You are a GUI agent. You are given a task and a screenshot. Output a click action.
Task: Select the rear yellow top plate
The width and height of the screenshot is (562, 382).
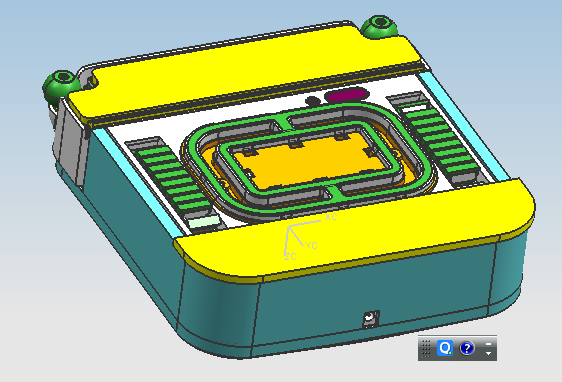pyautogui.click(x=244, y=72)
